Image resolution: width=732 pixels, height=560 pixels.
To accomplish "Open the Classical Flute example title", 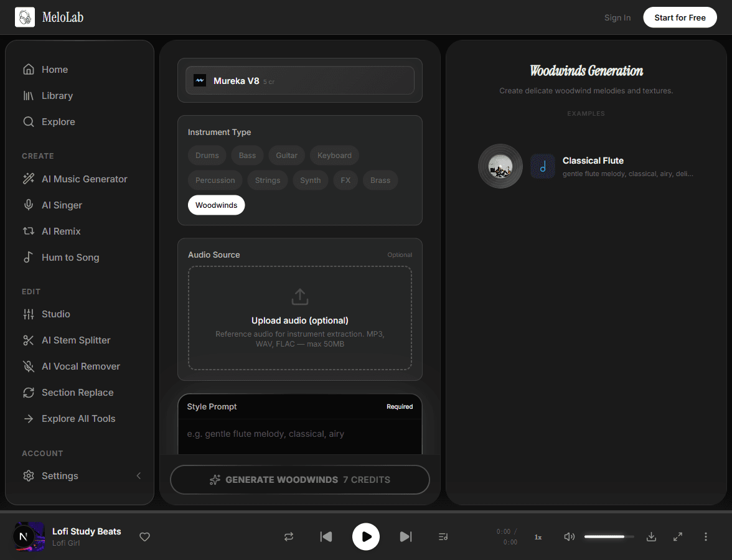I will [x=593, y=161].
